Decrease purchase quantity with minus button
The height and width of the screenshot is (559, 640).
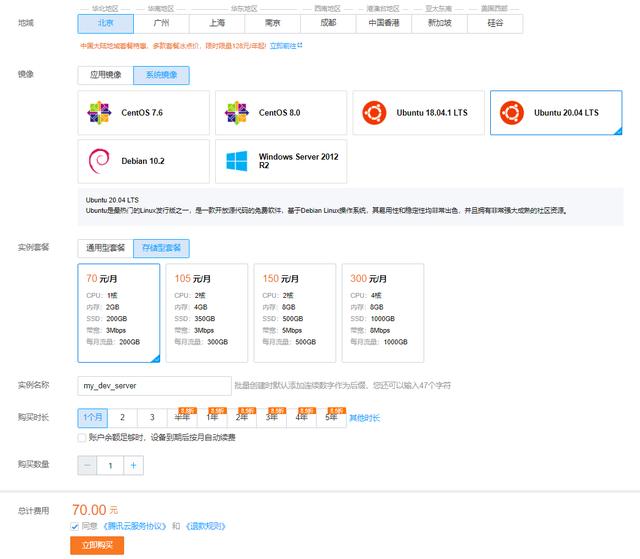[x=87, y=466]
